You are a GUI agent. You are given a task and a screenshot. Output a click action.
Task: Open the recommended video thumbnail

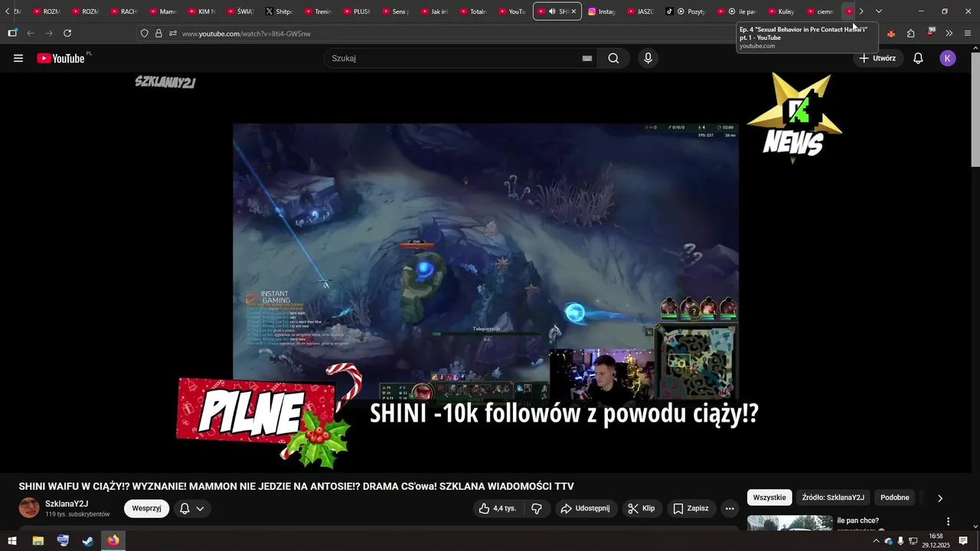coord(789,523)
